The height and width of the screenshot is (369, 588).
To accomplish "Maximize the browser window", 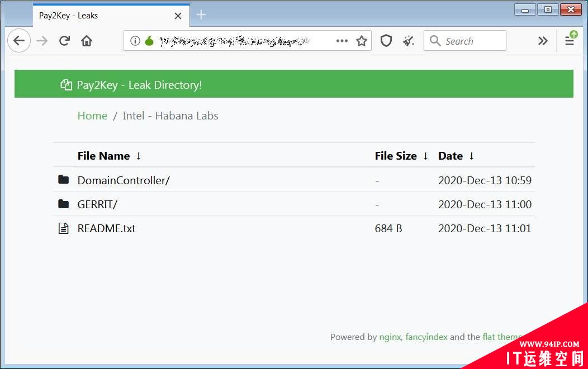I will click(x=548, y=9).
